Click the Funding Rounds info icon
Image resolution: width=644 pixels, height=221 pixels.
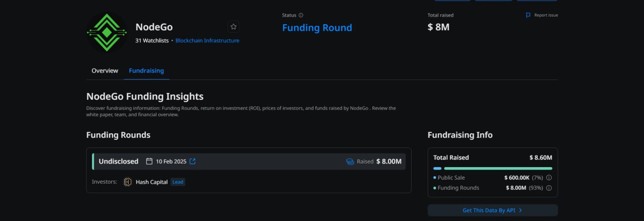549,188
